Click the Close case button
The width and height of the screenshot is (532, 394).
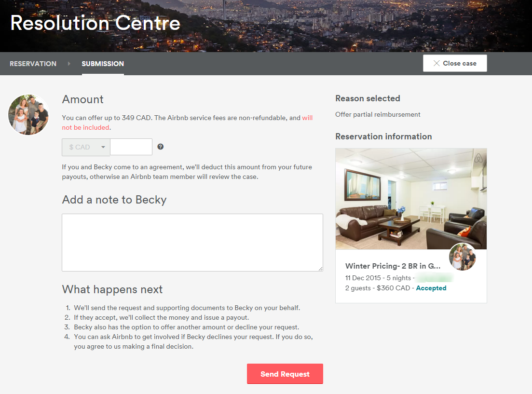tap(455, 63)
